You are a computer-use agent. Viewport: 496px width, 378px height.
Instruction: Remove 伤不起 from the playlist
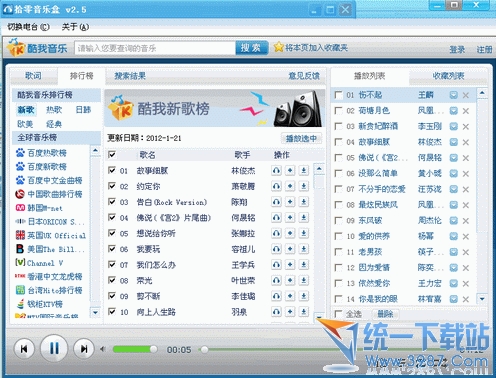[x=466, y=95]
